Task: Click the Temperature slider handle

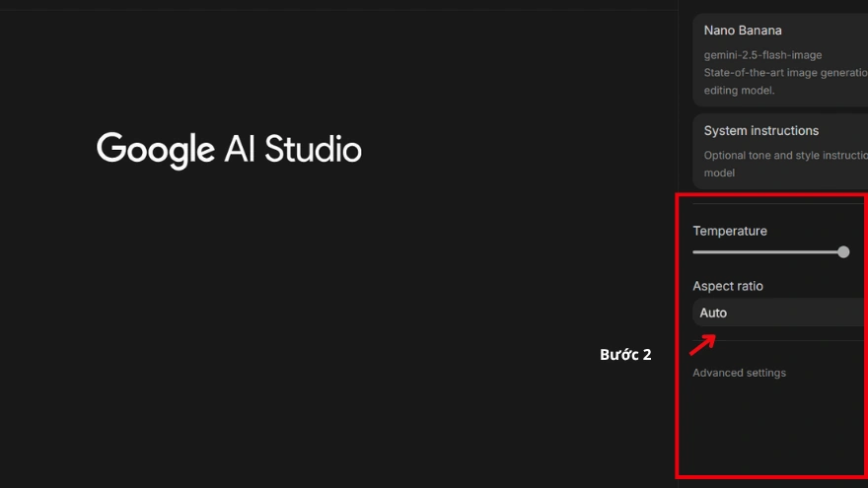Action: point(843,252)
